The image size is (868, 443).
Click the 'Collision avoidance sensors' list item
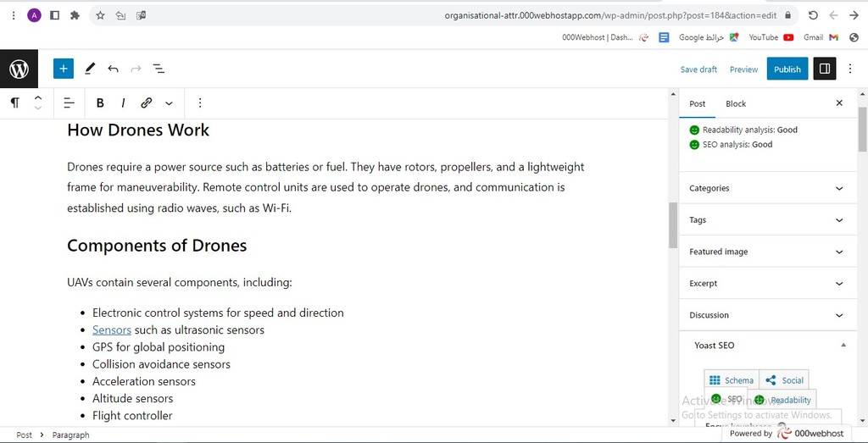161,364
